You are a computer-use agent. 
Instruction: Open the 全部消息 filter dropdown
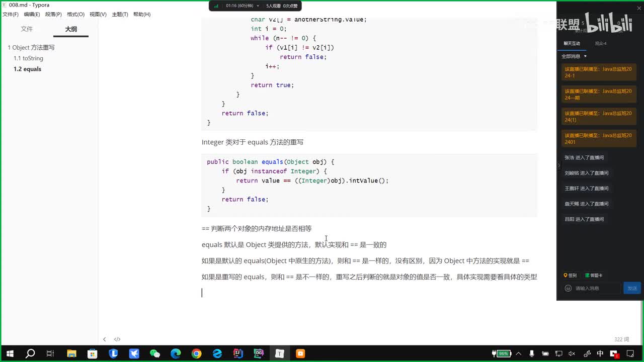point(574,56)
